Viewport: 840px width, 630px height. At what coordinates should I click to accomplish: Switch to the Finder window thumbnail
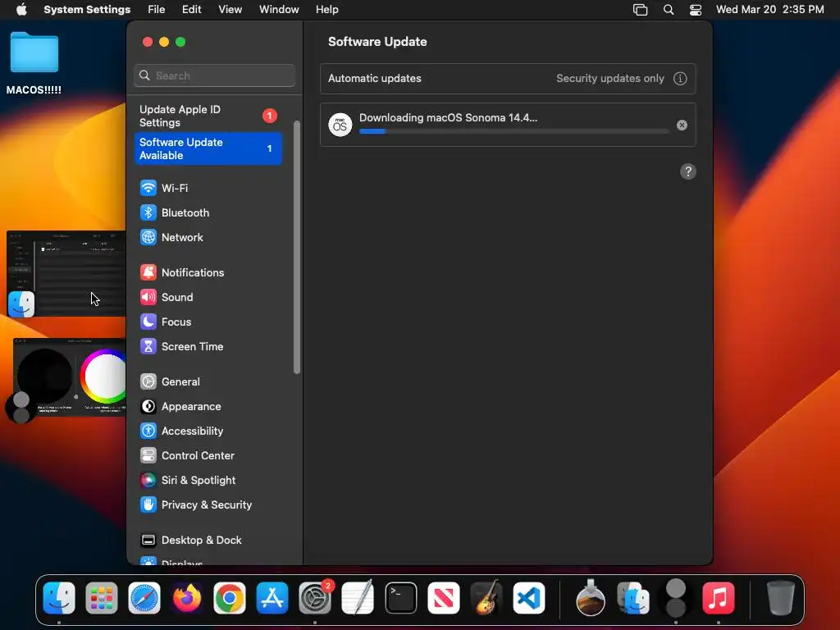66,274
